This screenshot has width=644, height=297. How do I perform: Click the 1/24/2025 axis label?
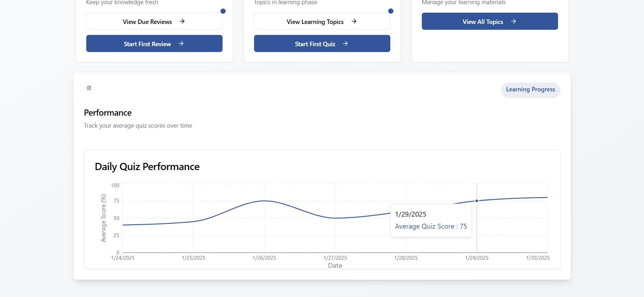pyautogui.click(x=123, y=258)
